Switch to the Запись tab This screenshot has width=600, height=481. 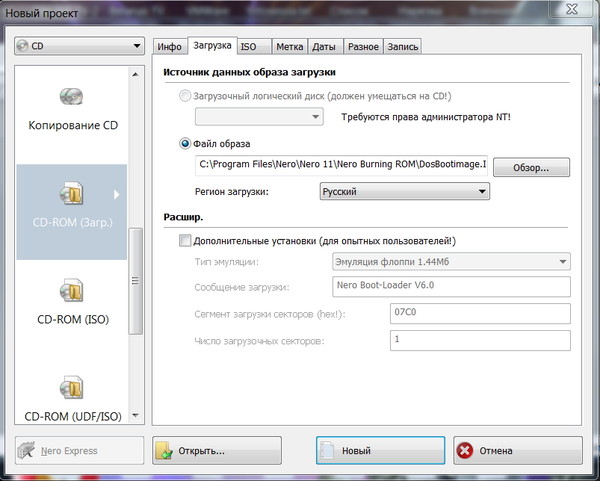(x=403, y=47)
